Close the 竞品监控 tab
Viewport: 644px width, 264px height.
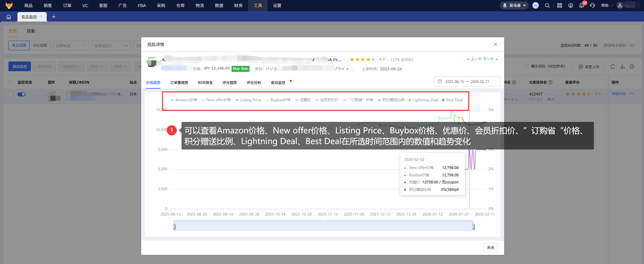click(41, 17)
